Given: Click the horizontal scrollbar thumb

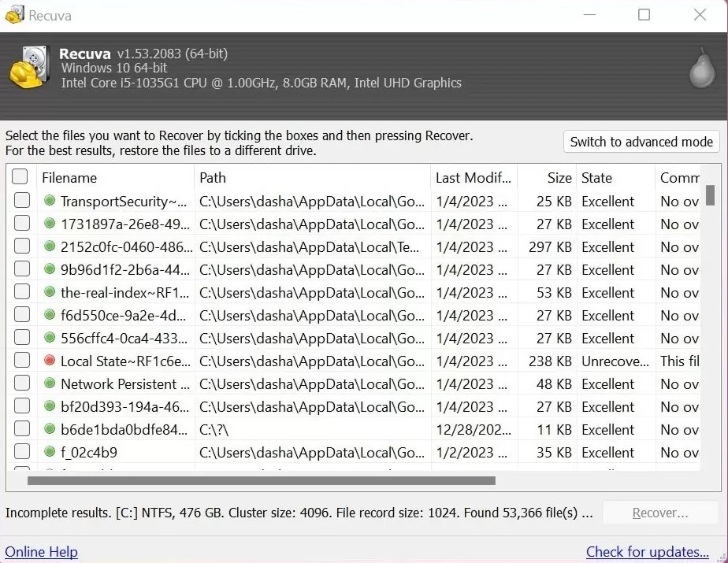Looking at the screenshot, I should [x=262, y=481].
